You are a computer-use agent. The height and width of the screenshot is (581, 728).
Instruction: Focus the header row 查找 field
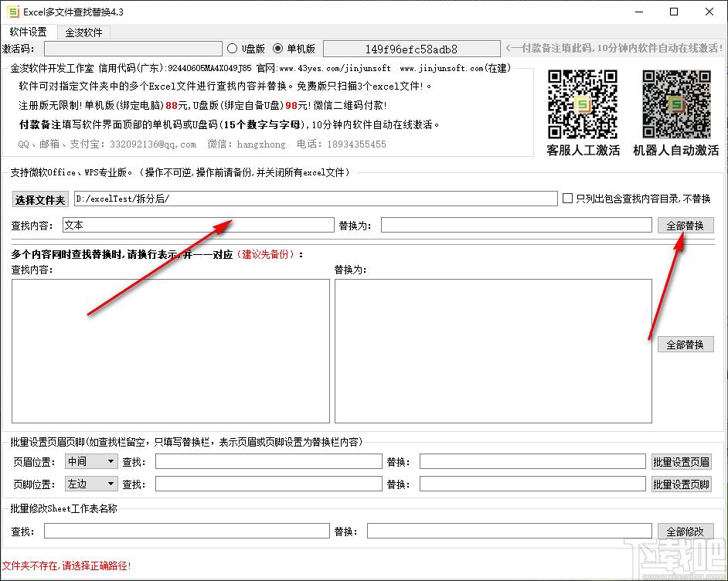click(x=268, y=461)
